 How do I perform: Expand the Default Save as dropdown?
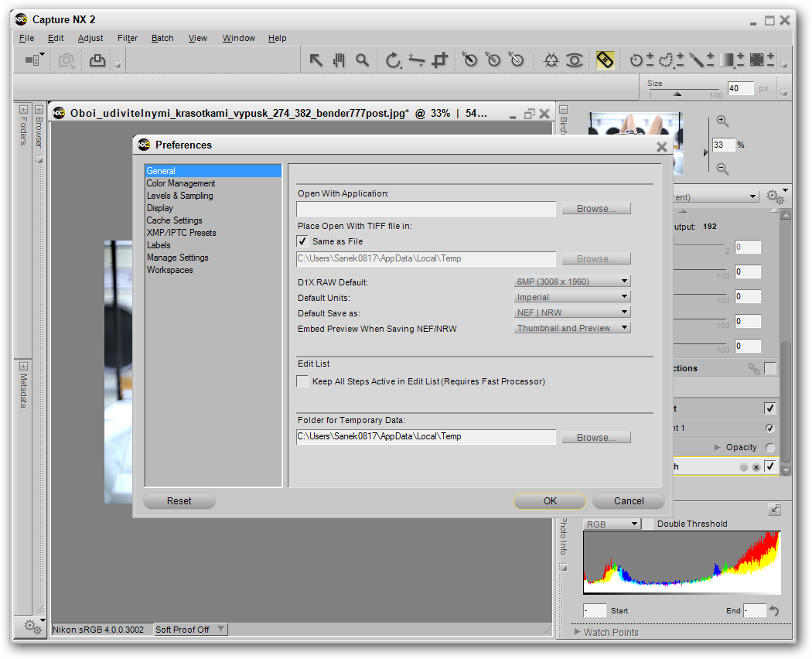572,312
